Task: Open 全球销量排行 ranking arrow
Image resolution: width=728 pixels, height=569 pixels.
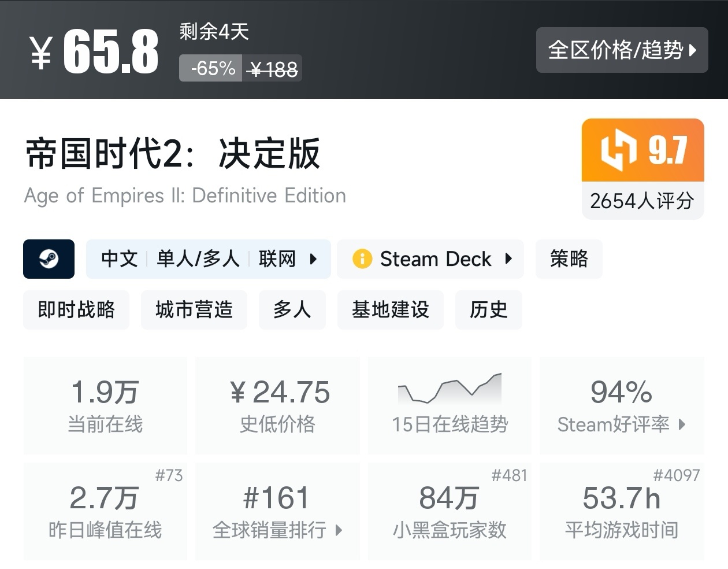Action: (339, 530)
